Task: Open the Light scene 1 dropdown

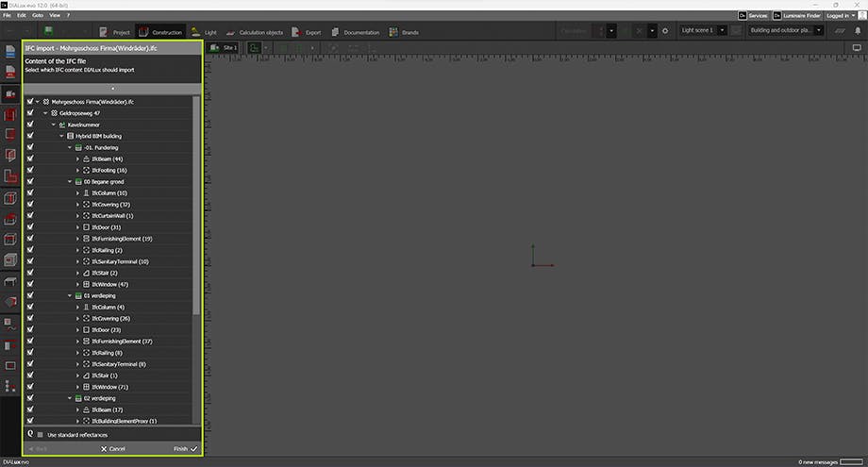Action: (722, 30)
